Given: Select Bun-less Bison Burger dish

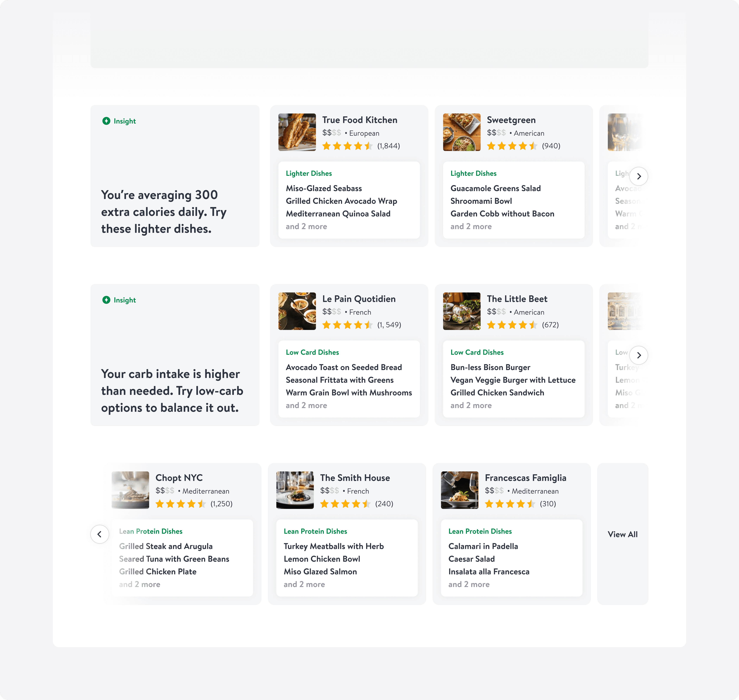Looking at the screenshot, I should pos(490,367).
